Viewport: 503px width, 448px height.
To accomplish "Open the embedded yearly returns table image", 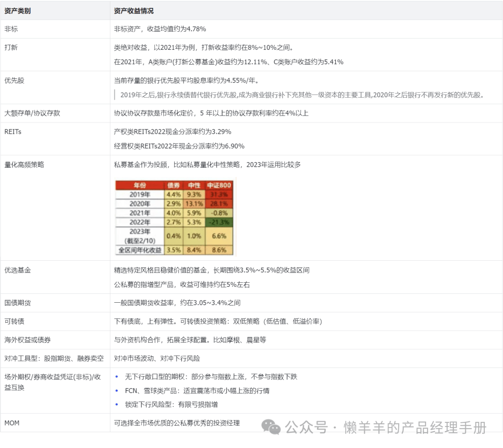I will (175, 217).
